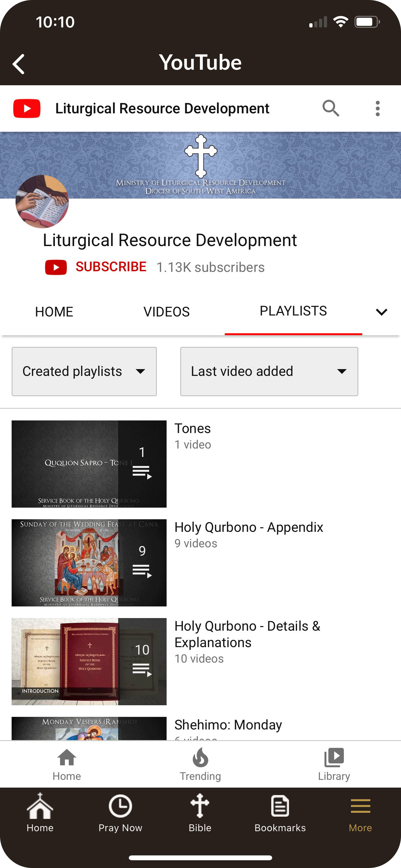Tap the YouTube header title

click(200, 62)
